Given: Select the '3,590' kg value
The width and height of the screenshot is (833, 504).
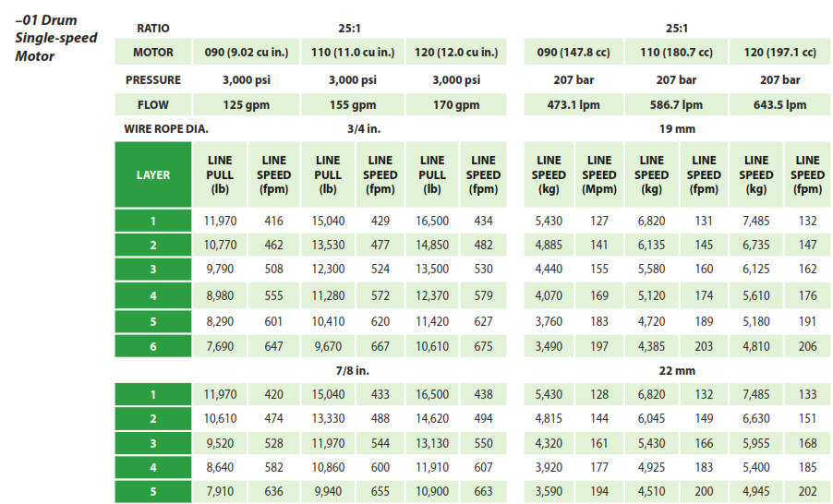Looking at the screenshot, I should [x=549, y=491].
